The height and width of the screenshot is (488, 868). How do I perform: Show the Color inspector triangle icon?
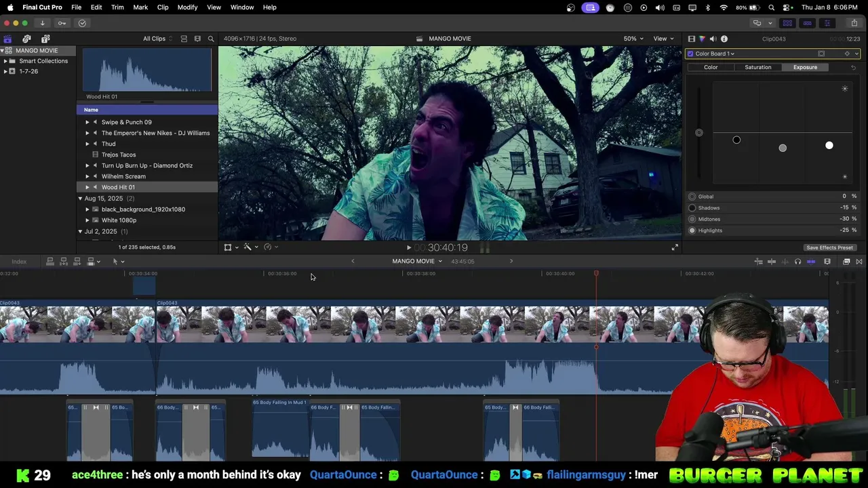pos(702,39)
